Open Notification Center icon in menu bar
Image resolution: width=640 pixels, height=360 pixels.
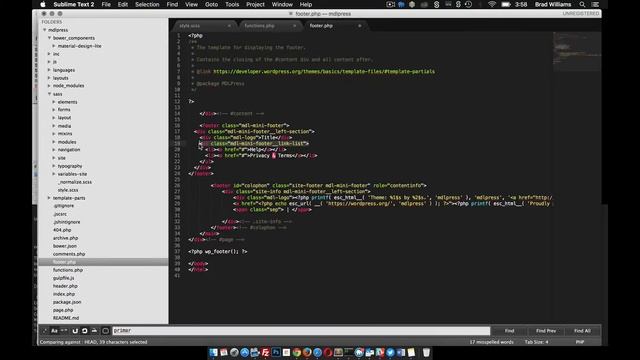595,4
